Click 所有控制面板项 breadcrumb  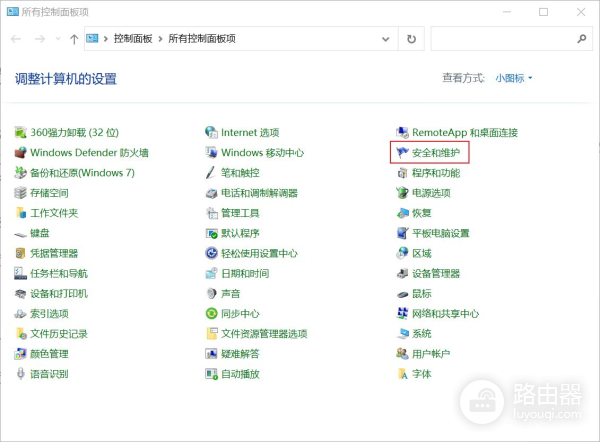click(x=202, y=39)
